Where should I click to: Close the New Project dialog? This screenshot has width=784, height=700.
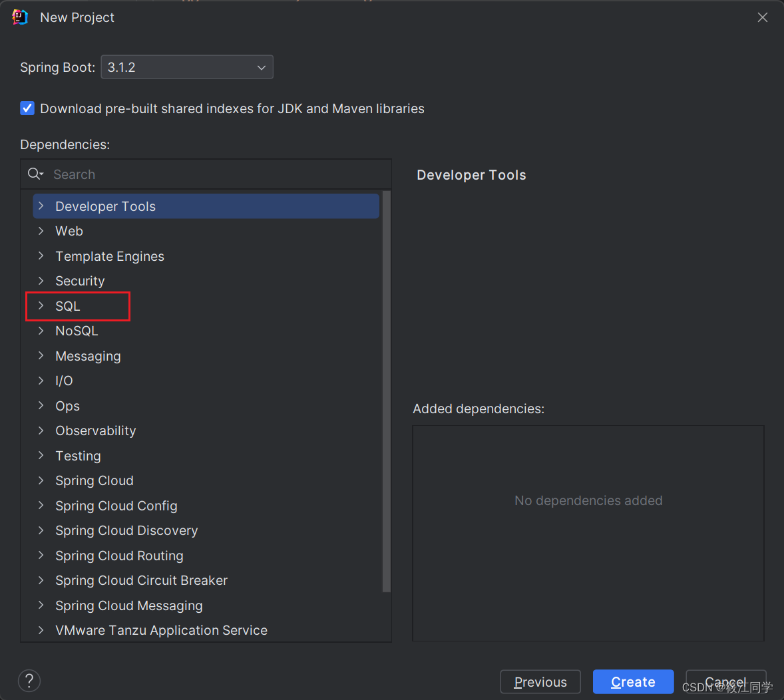pyautogui.click(x=762, y=17)
